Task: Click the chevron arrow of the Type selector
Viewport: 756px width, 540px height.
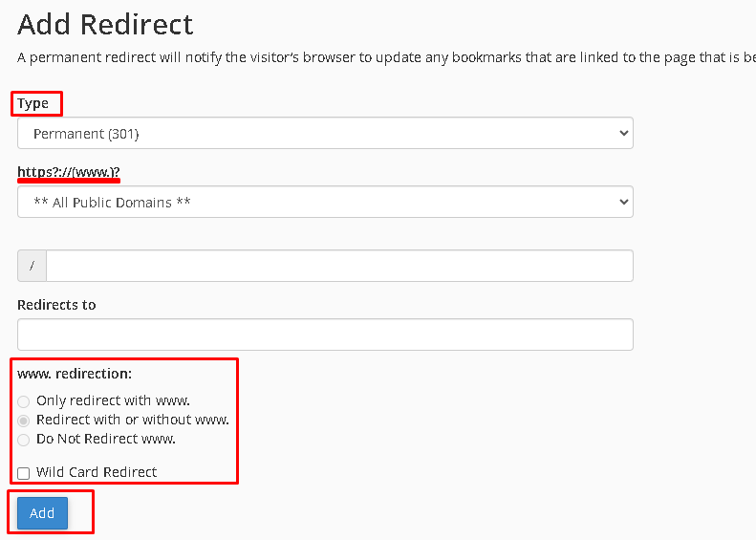Action: pos(623,133)
